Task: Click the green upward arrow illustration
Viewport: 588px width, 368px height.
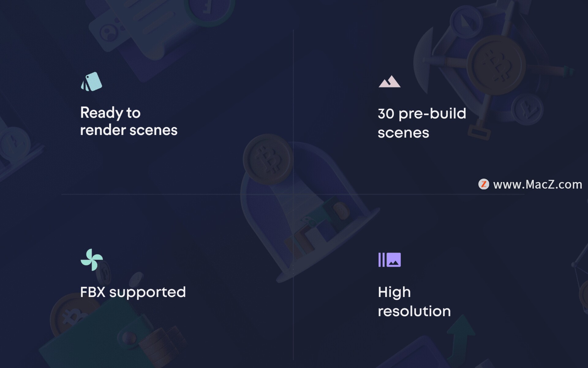Action: 461,333
